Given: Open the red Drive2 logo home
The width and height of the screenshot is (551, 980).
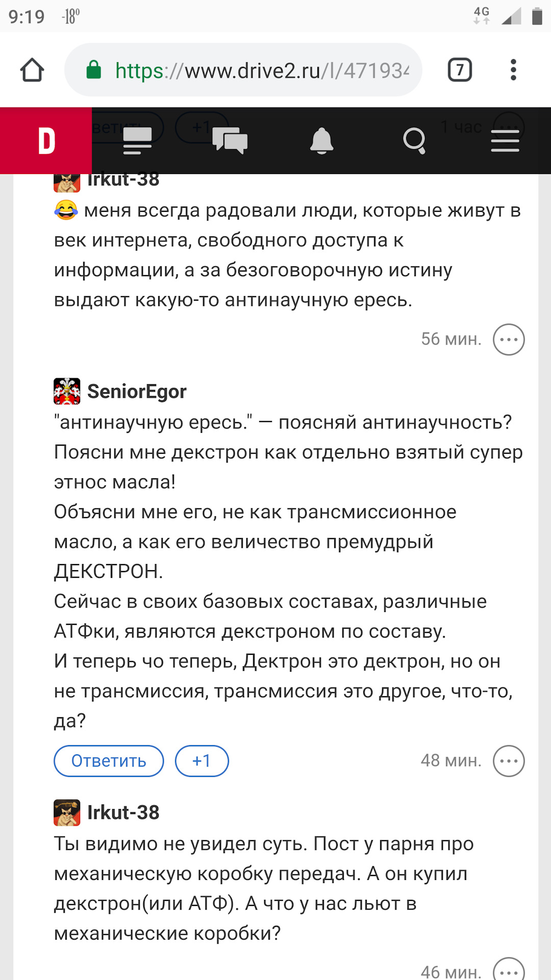Looking at the screenshot, I should [x=46, y=141].
